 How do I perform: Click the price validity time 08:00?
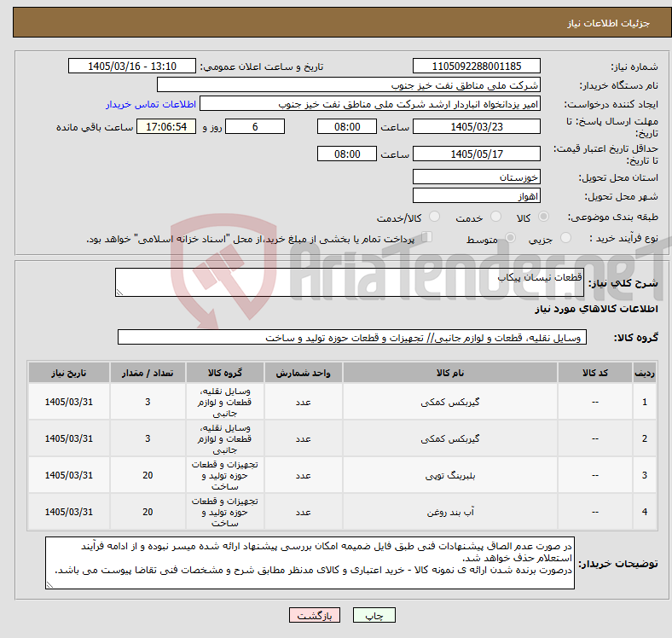[347, 154]
